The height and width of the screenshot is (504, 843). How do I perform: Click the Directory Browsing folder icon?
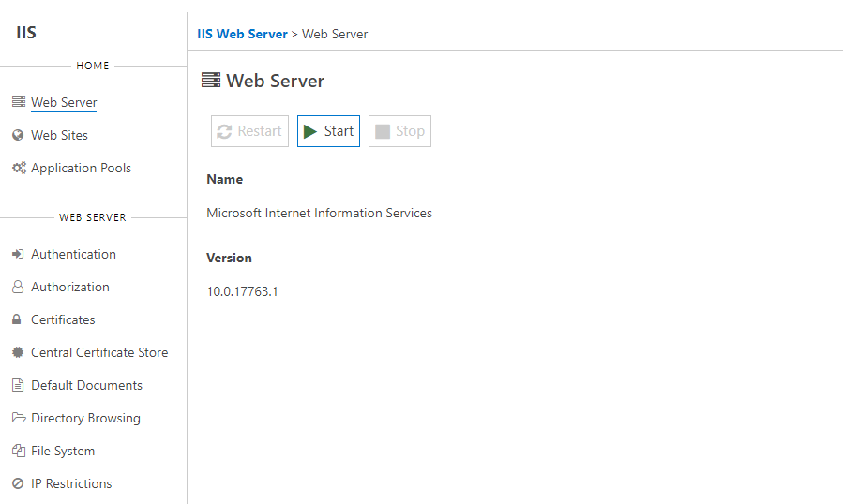[x=19, y=418]
